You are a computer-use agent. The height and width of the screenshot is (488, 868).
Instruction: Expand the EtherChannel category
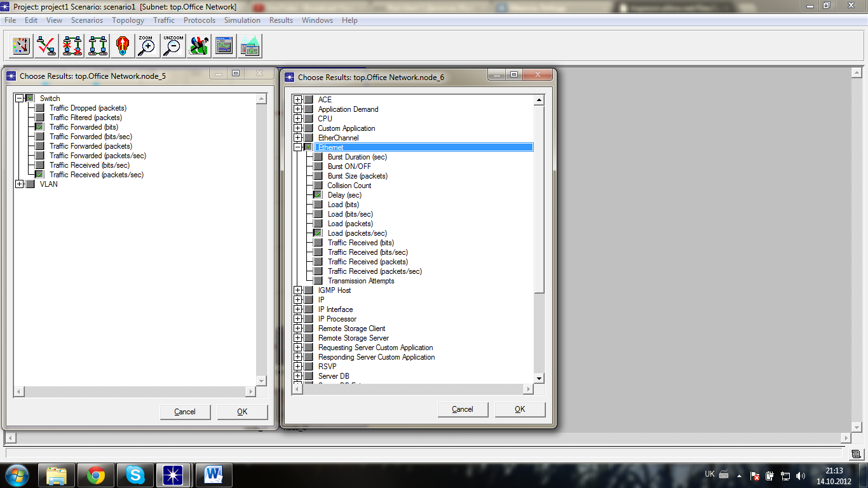click(297, 138)
